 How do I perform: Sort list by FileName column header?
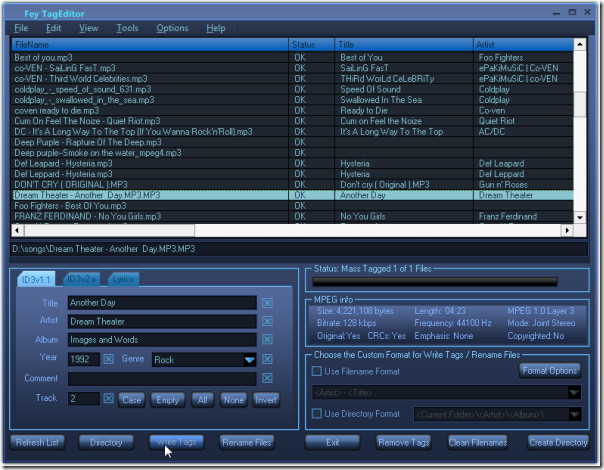(150, 45)
